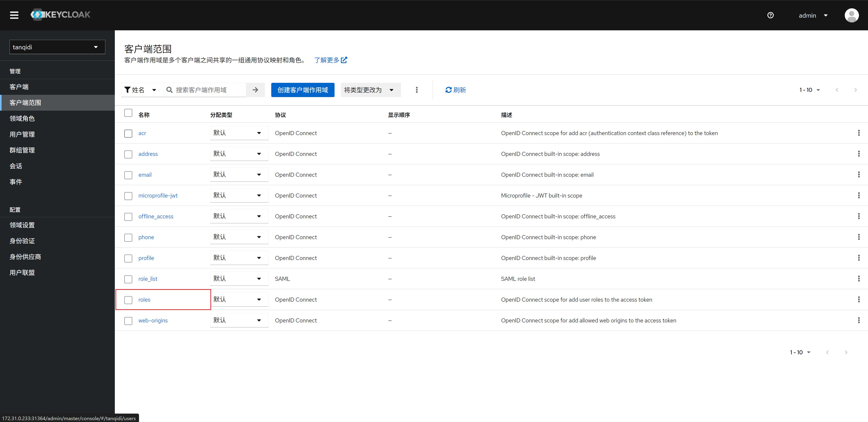Navigate to 身份验证 in sidebar
The height and width of the screenshot is (422, 868).
tap(57, 241)
